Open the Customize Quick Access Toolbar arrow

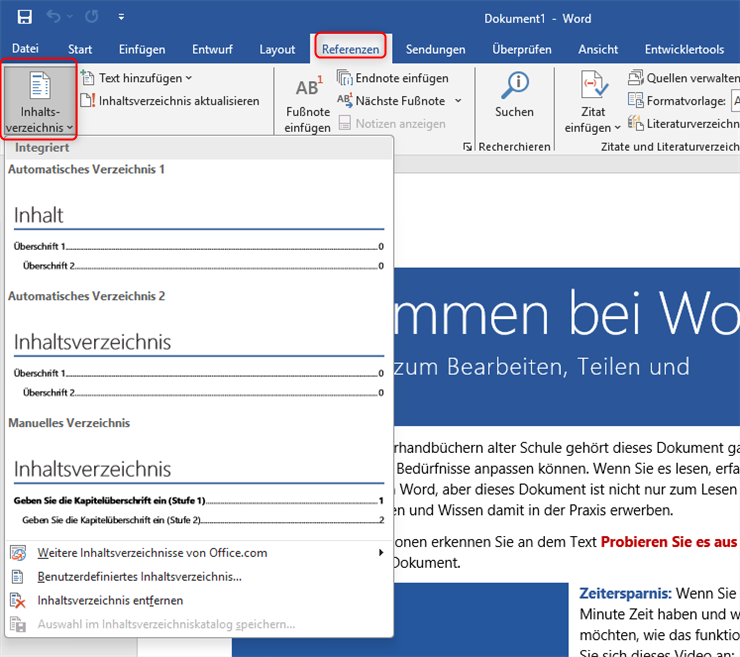121,17
